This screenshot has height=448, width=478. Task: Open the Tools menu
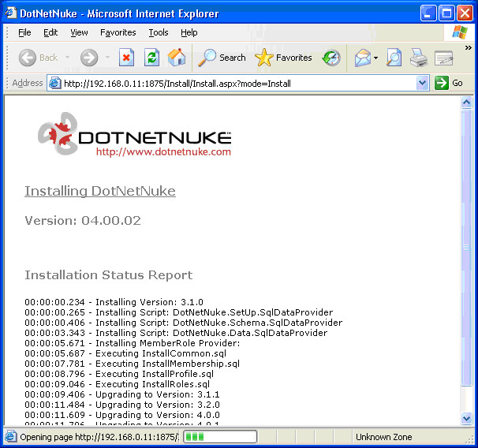point(159,32)
